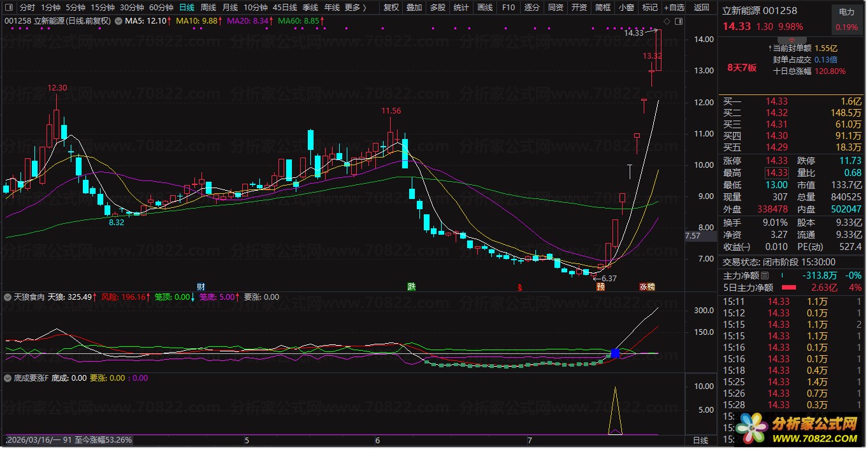
Task: Select the 1分钟 period
Action: click(x=50, y=8)
